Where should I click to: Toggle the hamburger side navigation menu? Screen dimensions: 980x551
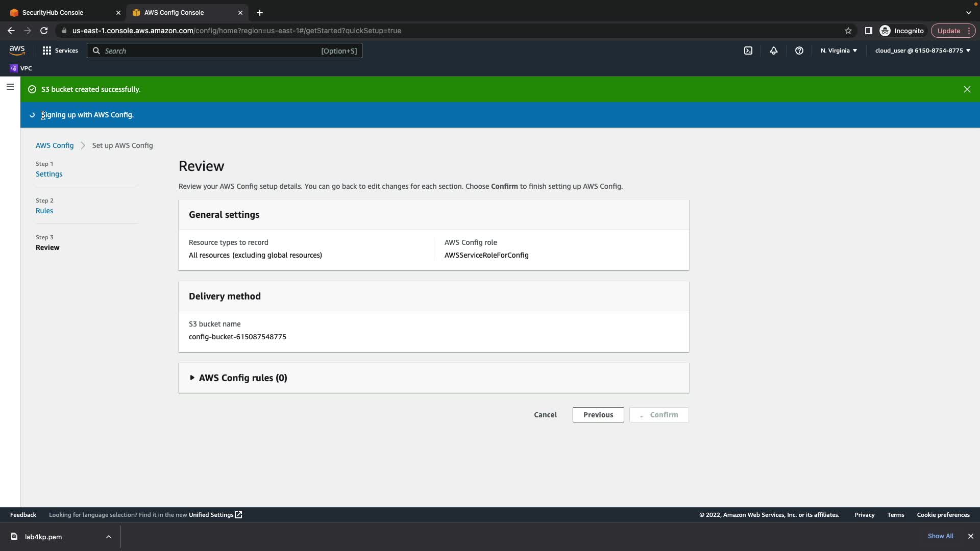pos(10,87)
